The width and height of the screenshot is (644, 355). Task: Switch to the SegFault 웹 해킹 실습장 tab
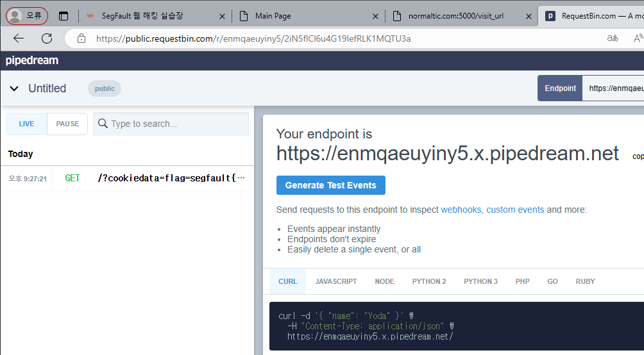[x=155, y=17]
